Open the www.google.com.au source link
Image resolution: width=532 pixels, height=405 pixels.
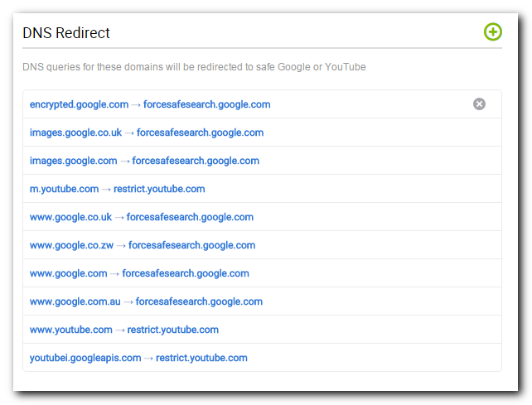(75, 301)
